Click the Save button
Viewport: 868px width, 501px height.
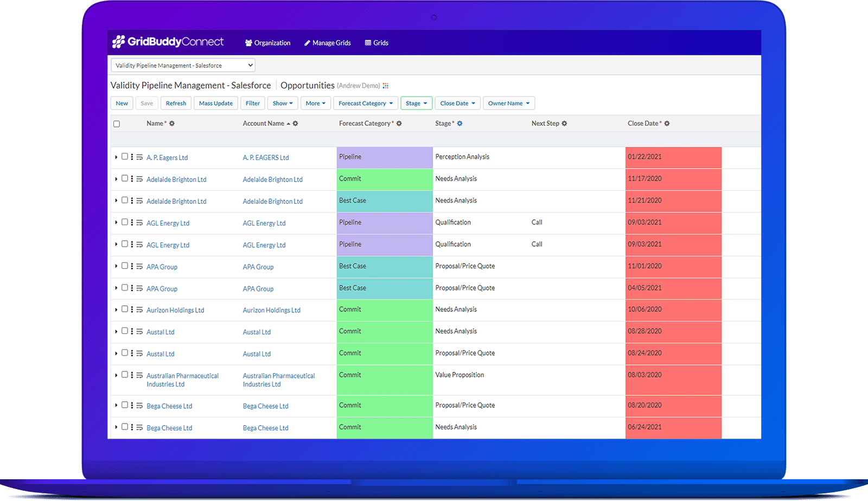point(146,103)
